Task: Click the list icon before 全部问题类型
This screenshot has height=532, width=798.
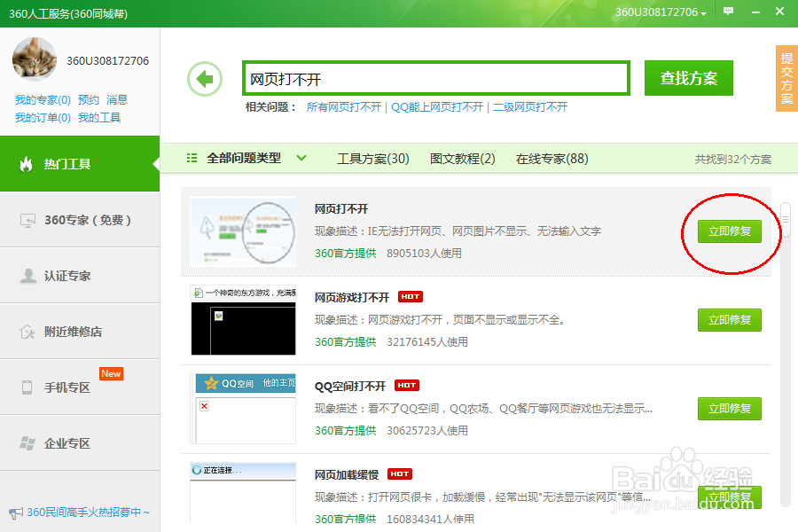Action: (x=192, y=159)
